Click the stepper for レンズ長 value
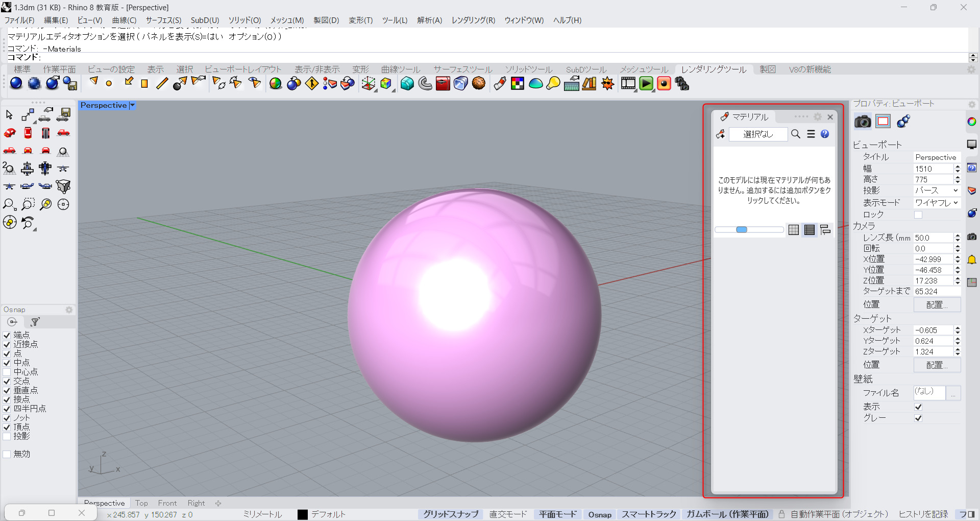 958,238
